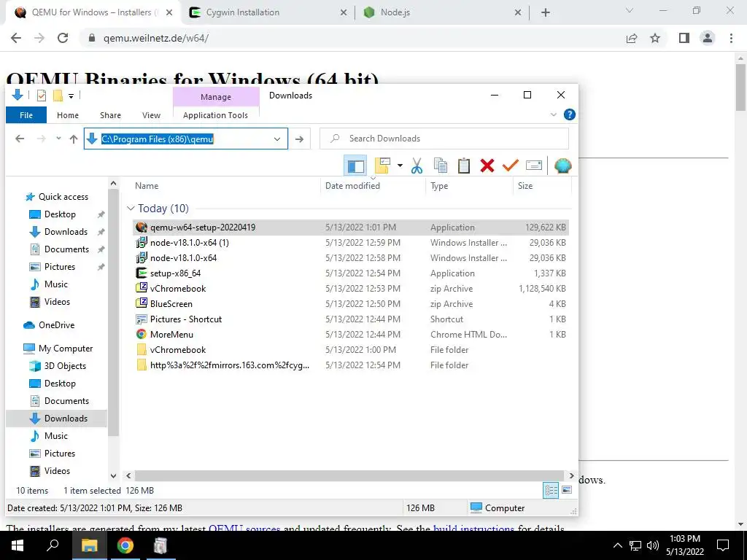
Task: Open dropdown next to folder options icon
Action: click(x=400, y=166)
